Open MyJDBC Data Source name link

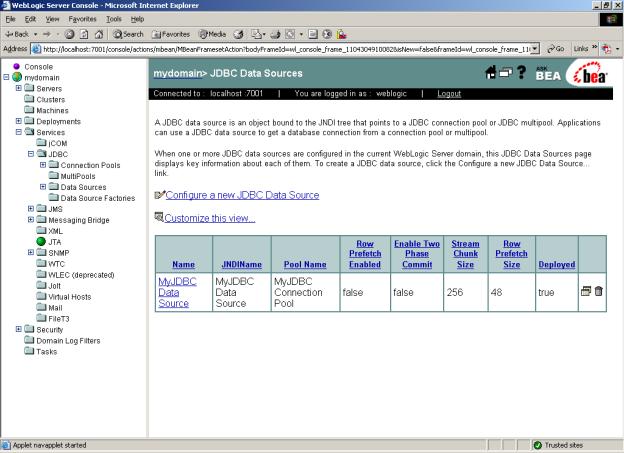(177, 292)
